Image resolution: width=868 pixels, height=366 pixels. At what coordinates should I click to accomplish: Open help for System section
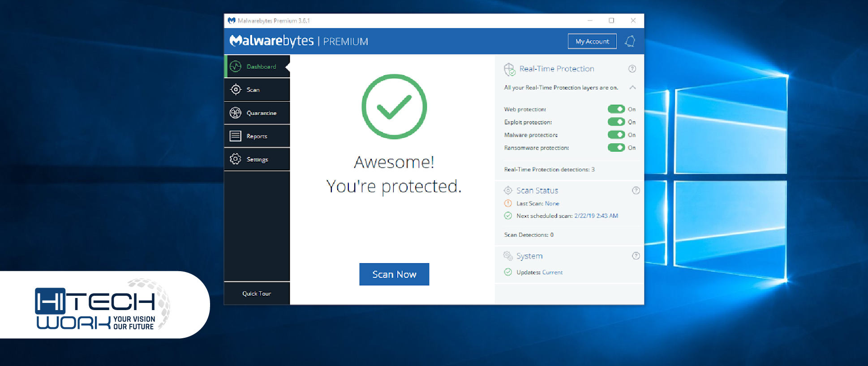click(x=636, y=256)
